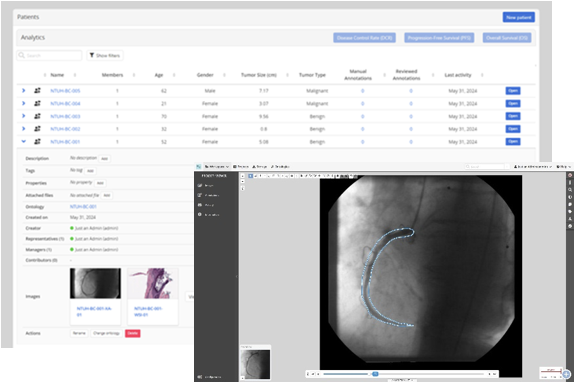This screenshot has width=574, height=382.
Task: Open Overall Survival (OS) analytics
Action: (507, 38)
